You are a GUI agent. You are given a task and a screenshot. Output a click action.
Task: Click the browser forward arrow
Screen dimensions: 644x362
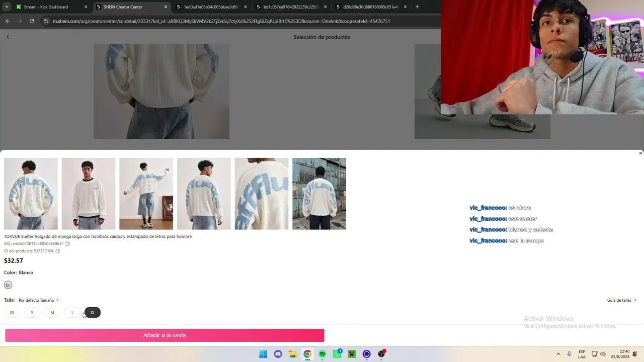(20, 21)
